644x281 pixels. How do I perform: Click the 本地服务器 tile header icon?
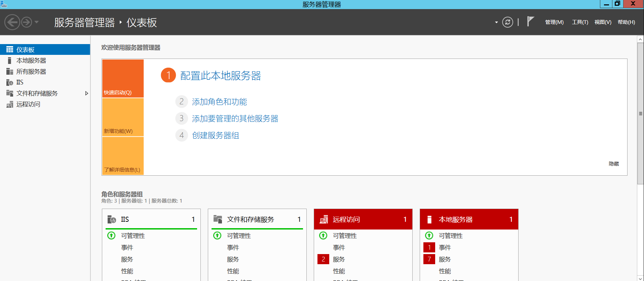[x=429, y=219]
